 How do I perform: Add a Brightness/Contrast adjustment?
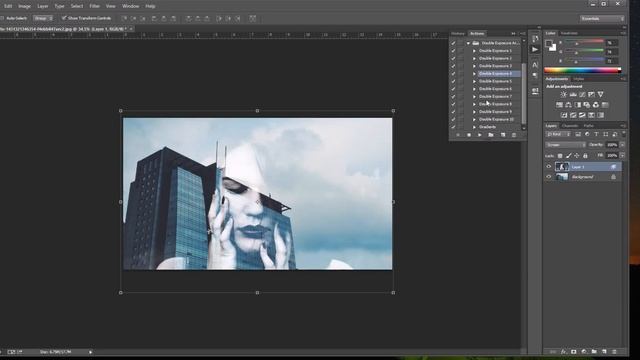click(564, 94)
